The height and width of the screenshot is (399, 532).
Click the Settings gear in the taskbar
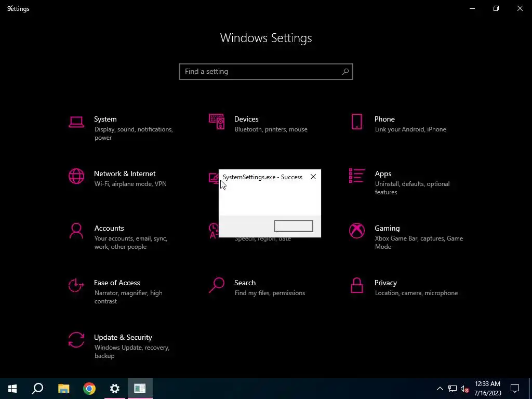pos(115,389)
